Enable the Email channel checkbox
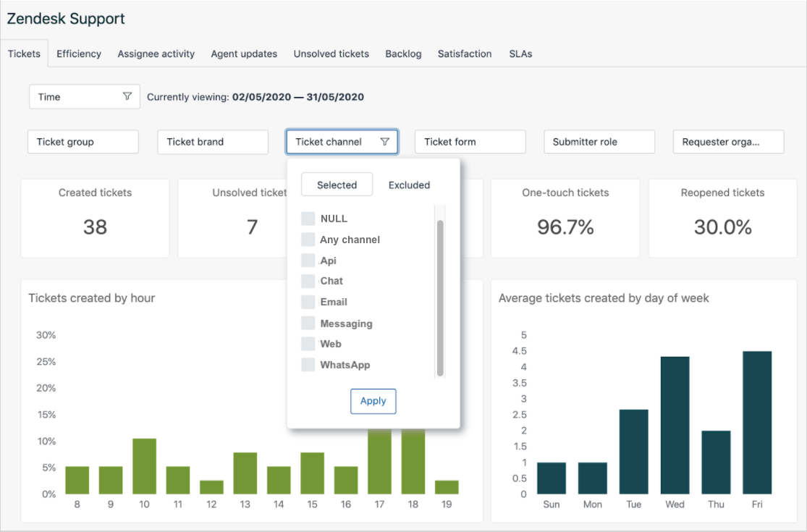The width and height of the screenshot is (807, 532). [x=308, y=302]
